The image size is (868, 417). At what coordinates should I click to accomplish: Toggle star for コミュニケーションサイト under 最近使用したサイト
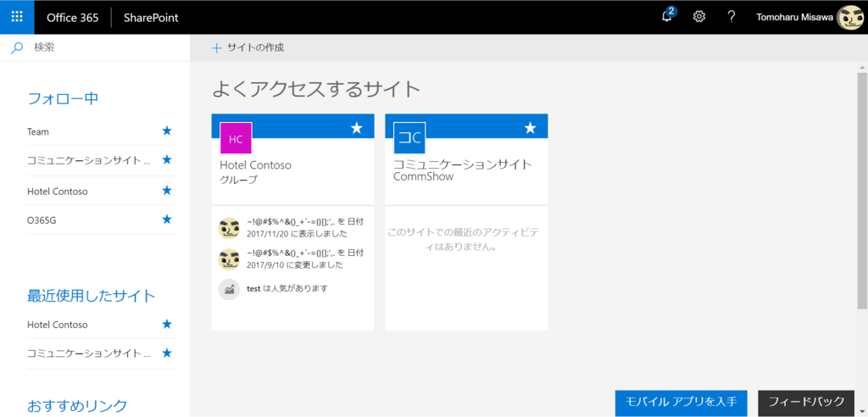point(167,353)
